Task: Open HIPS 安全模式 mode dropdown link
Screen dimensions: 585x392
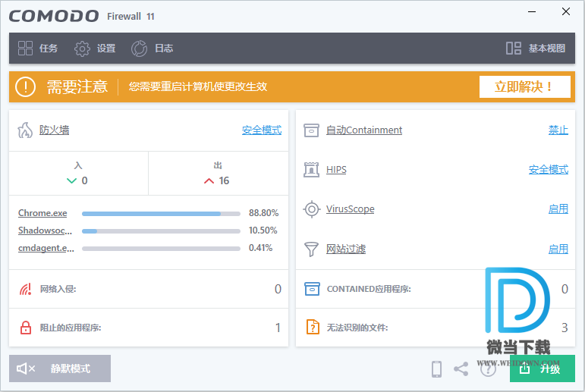Action: click(549, 170)
